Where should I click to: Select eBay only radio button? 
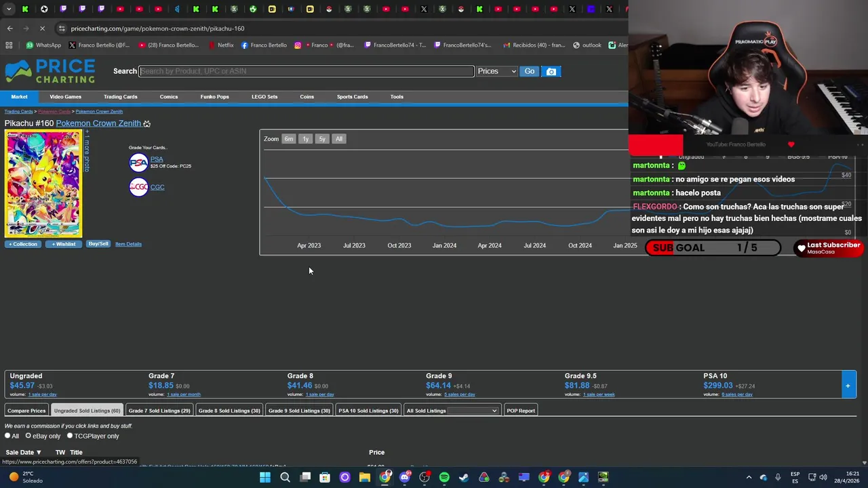click(x=28, y=436)
